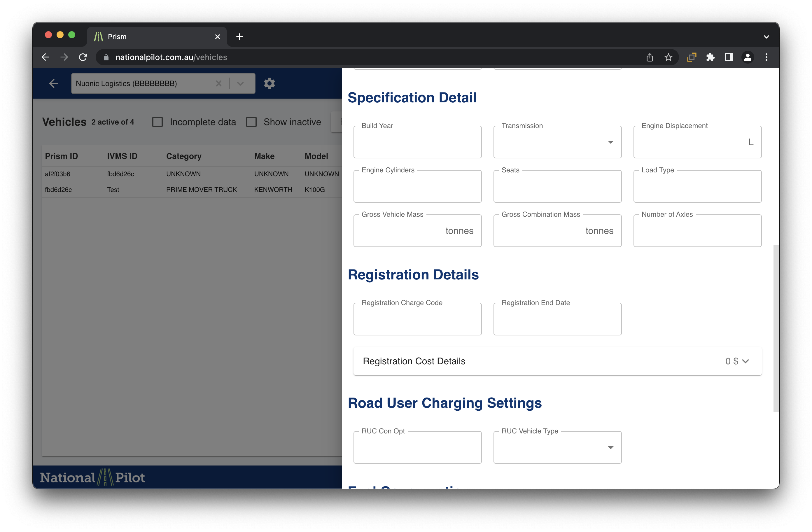Clear the Nuonic Logistics selection
The width and height of the screenshot is (812, 532).
pos(219,83)
